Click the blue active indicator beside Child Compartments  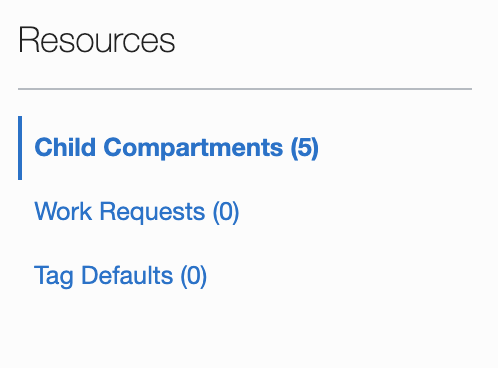coord(20,148)
